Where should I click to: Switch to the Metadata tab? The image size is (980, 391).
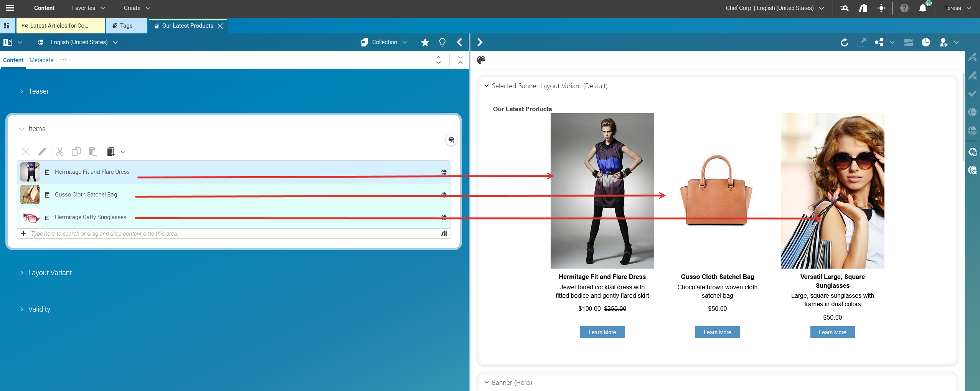coord(41,60)
